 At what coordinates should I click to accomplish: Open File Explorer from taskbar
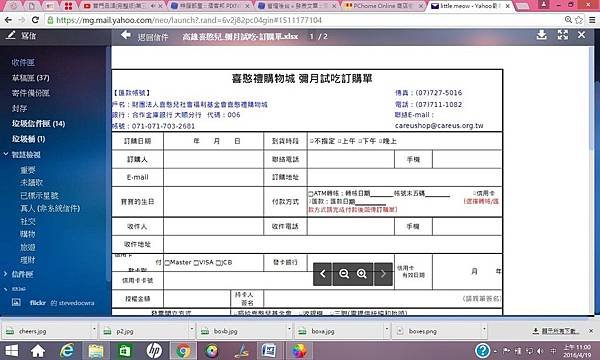coord(96,350)
